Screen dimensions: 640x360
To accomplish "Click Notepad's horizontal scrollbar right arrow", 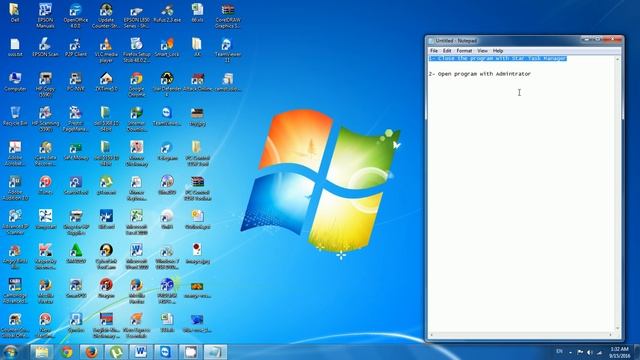I will (611, 335).
